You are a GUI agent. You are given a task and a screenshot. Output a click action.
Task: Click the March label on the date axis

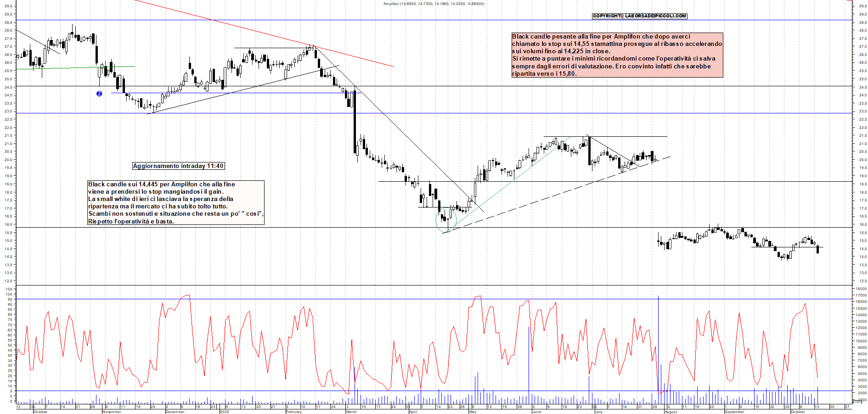coord(351,412)
